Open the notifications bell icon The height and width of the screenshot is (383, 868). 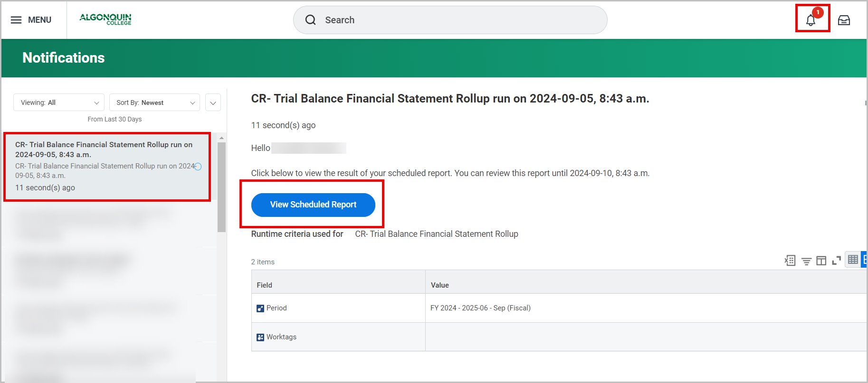coord(811,20)
